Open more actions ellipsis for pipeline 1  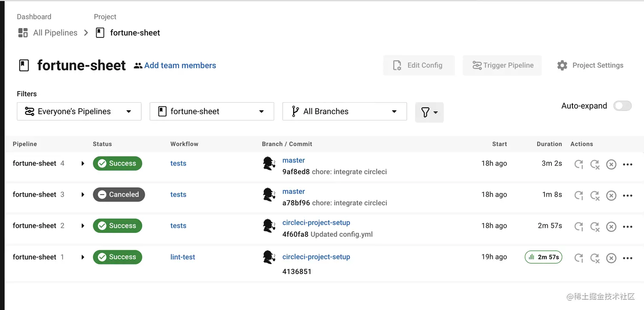click(x=627, y=258)
